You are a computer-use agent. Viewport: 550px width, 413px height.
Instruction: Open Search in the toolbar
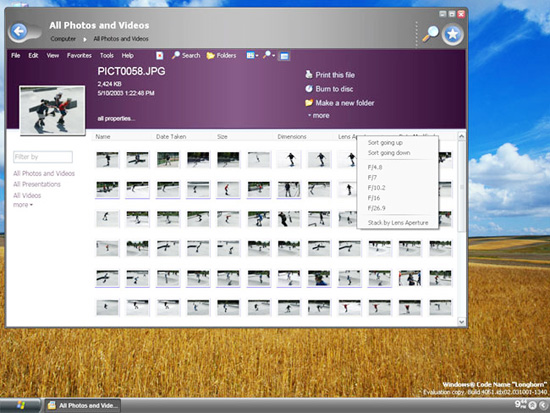point(186,55)
